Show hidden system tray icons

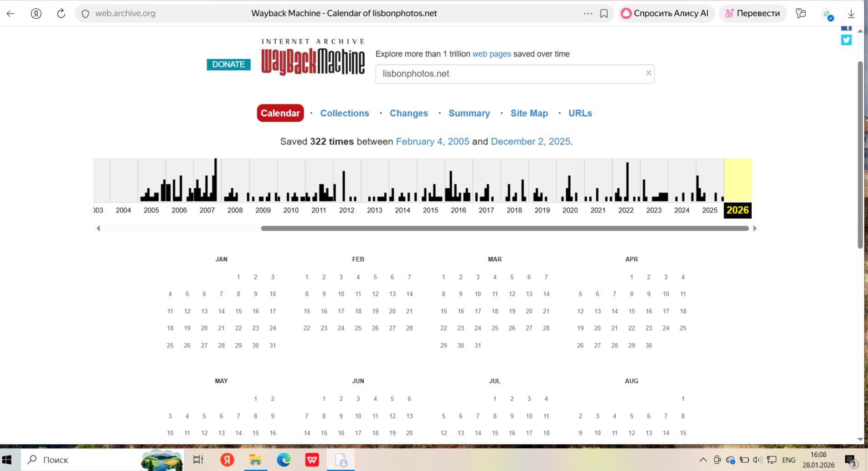pyautogui.click(x=703, y=460)
